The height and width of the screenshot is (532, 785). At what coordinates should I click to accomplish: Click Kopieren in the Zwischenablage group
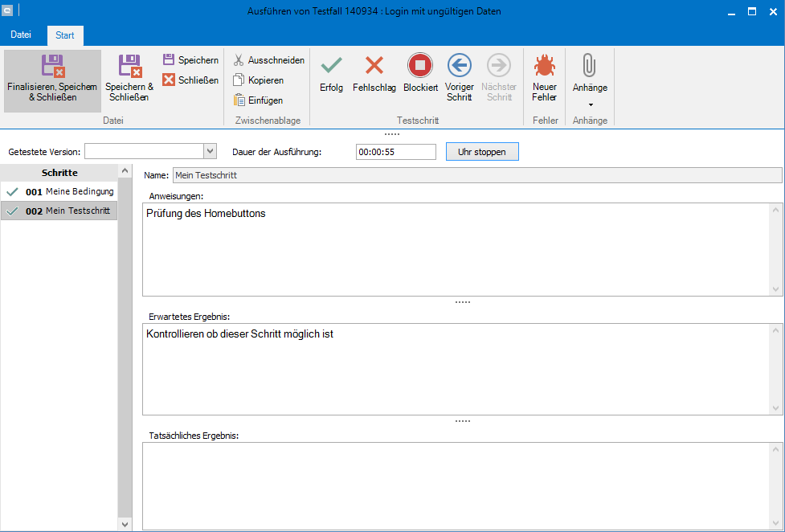point(239,80)
